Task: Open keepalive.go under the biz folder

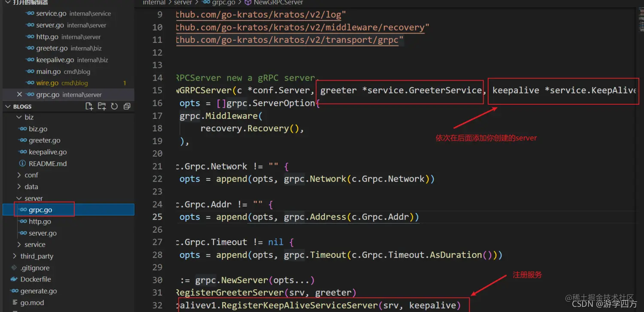Action: (69, 152)
